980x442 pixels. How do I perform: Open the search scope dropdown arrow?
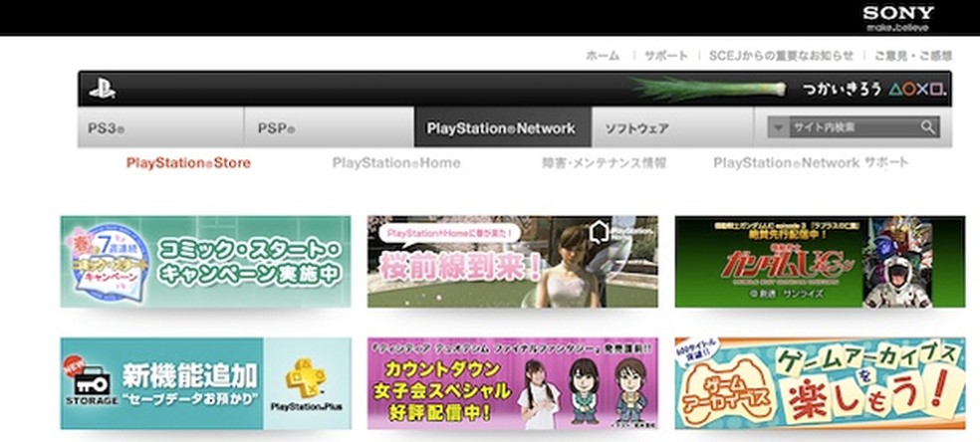(778, 127)
